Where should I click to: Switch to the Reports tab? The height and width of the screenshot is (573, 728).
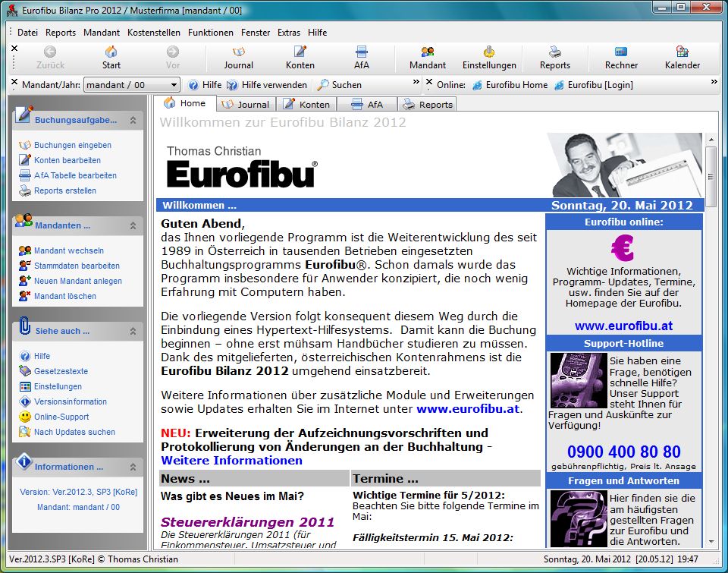[x=427, y=105]
